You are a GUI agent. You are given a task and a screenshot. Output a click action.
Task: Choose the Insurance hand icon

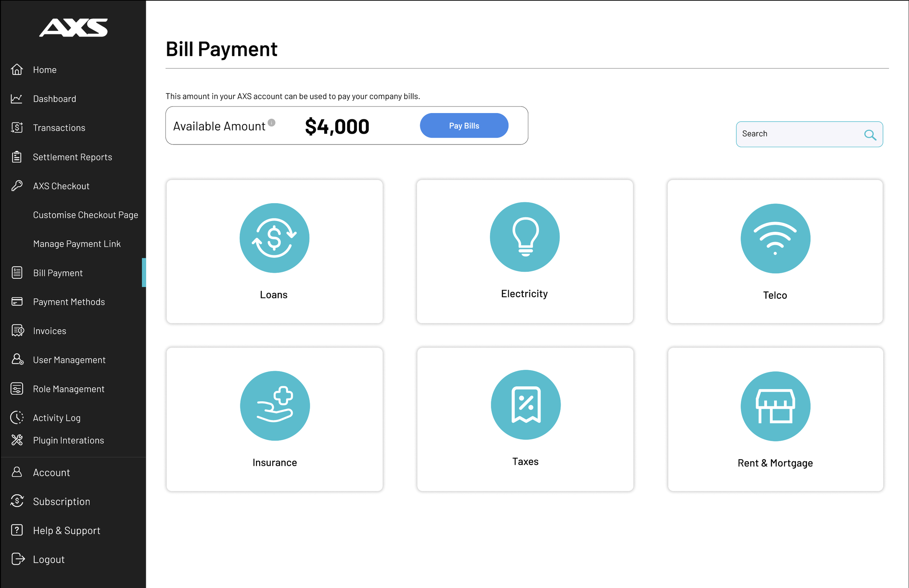pos(275,406)
